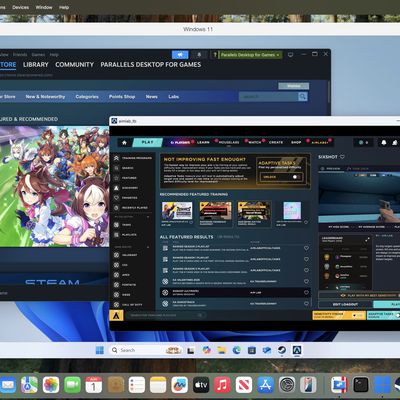Open Playlists in the Aimlab sidebar
This screenshot has width=400, height=400.
(125, 235)
